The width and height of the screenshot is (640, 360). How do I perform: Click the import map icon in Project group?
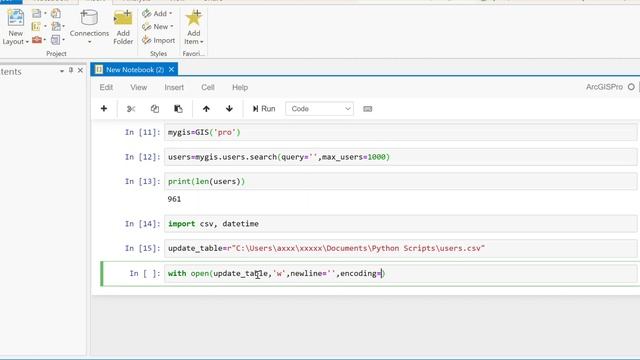(56, 27)
